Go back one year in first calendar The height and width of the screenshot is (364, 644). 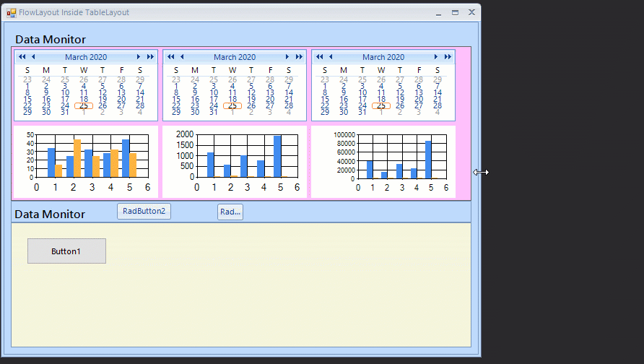pyautogui.click(x=22, y=57)
